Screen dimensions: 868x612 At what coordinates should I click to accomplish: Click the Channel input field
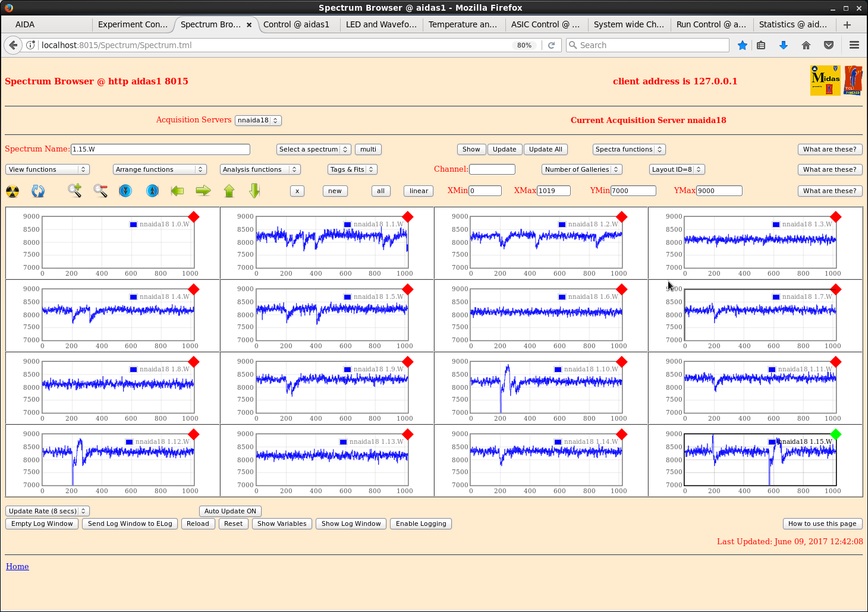[x=492, y=169]
